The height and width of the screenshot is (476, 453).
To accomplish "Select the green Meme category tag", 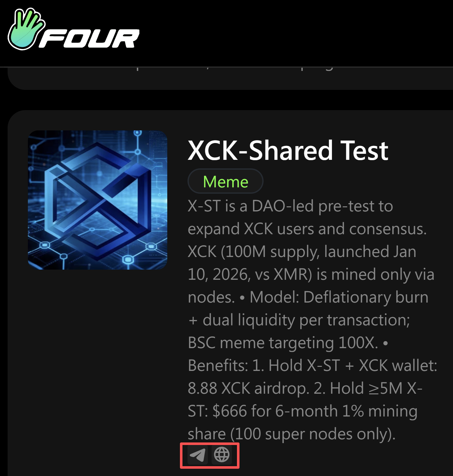I will coord(226,181).
